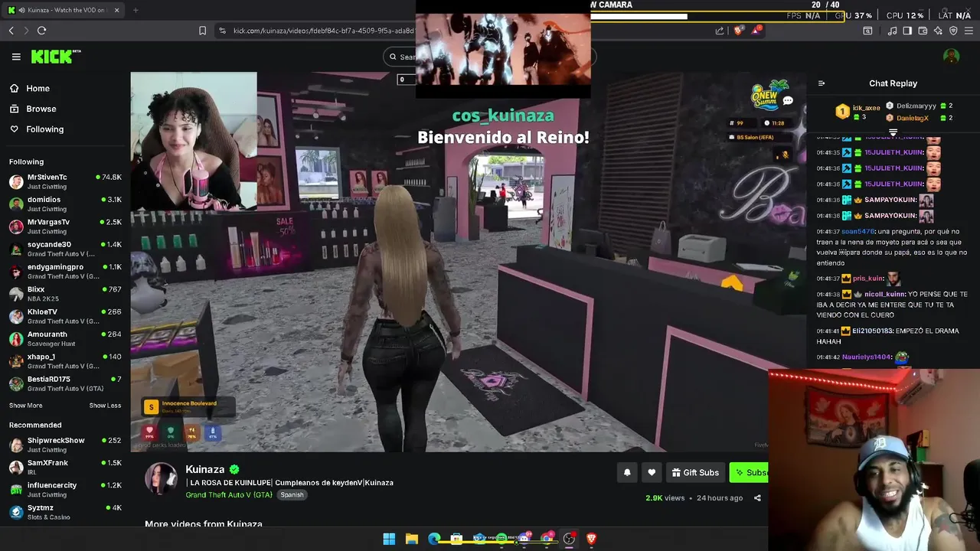Open the user profile avatar menu
Image resolution: width=980 pixels, height=551 pixels.
[x=951, y=57]
